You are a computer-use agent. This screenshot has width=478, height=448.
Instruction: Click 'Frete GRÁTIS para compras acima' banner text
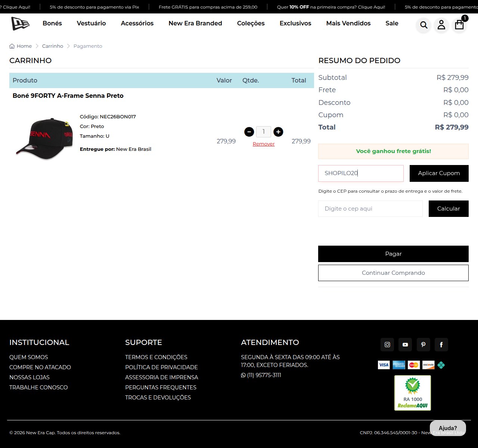(208, 7)
